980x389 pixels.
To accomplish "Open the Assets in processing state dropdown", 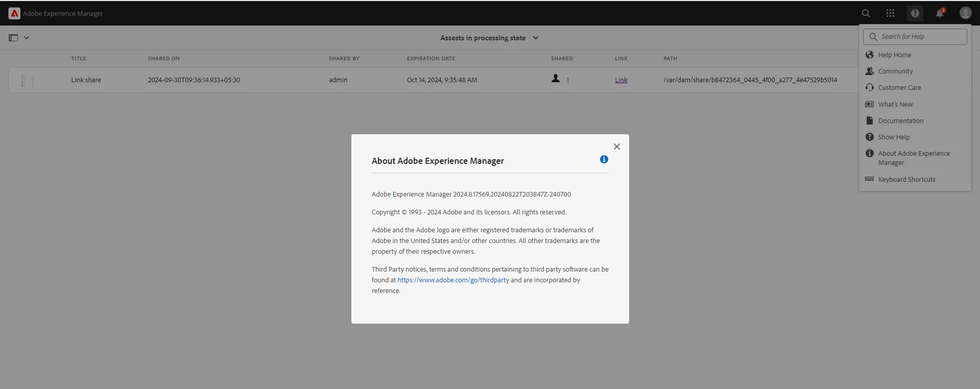I will pos(489,38).
